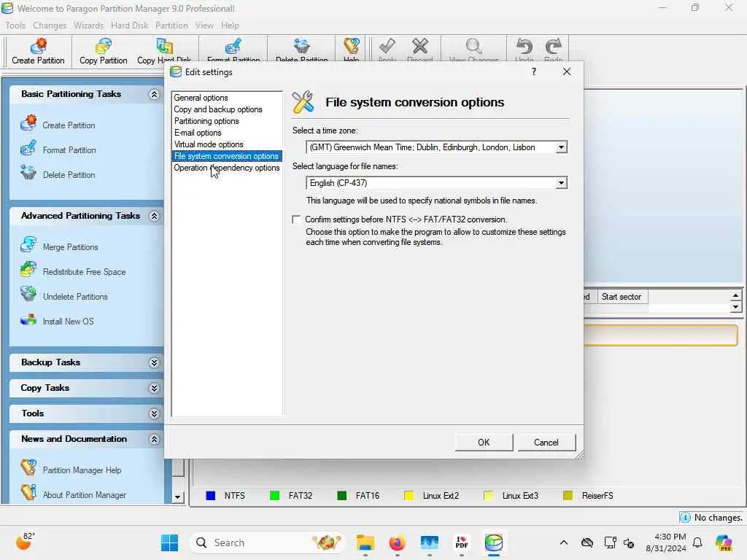Select Virtual mode options

click(208, 144)
